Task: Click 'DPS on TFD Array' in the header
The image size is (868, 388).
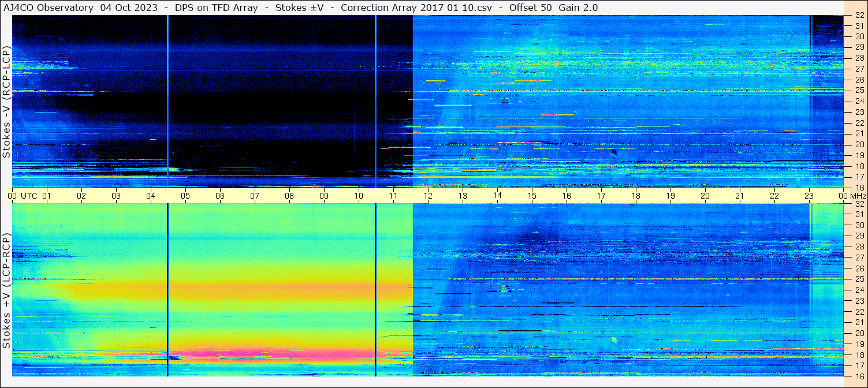Action: point(215,8)
